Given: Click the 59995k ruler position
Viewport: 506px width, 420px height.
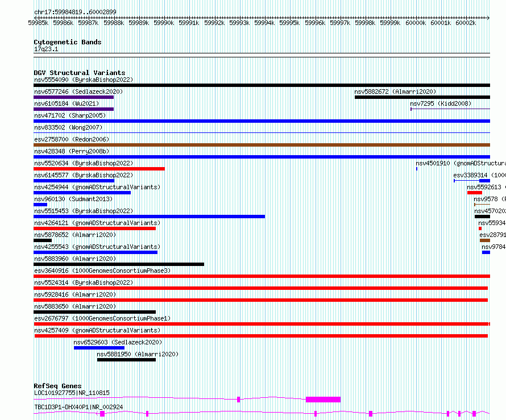Looking at the screenshot, I should [289, 23].
